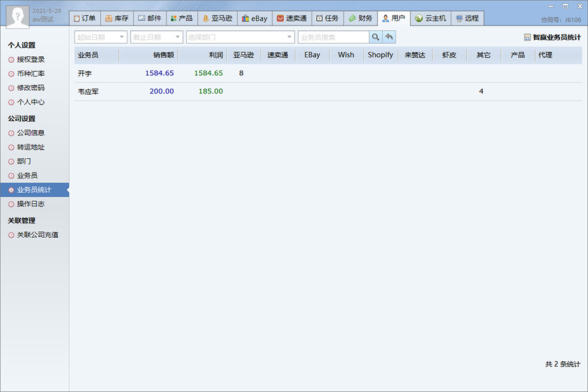Click the reset back-arrow icon
The image size is (588, 392).
coord(389,37)
